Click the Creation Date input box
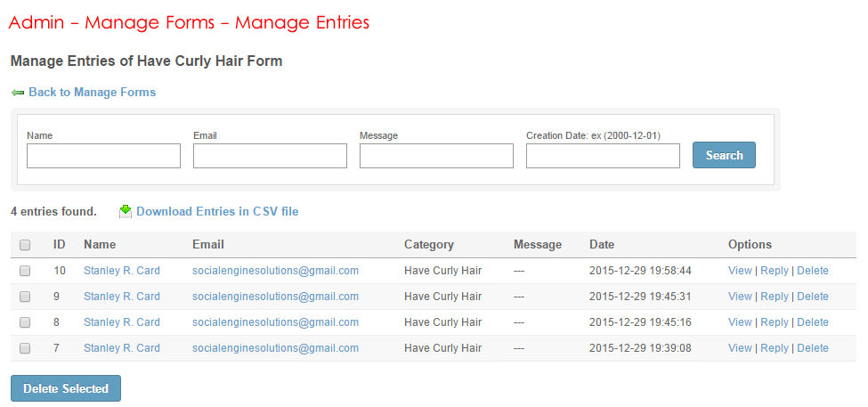The image size is (868, 407). 603,156
